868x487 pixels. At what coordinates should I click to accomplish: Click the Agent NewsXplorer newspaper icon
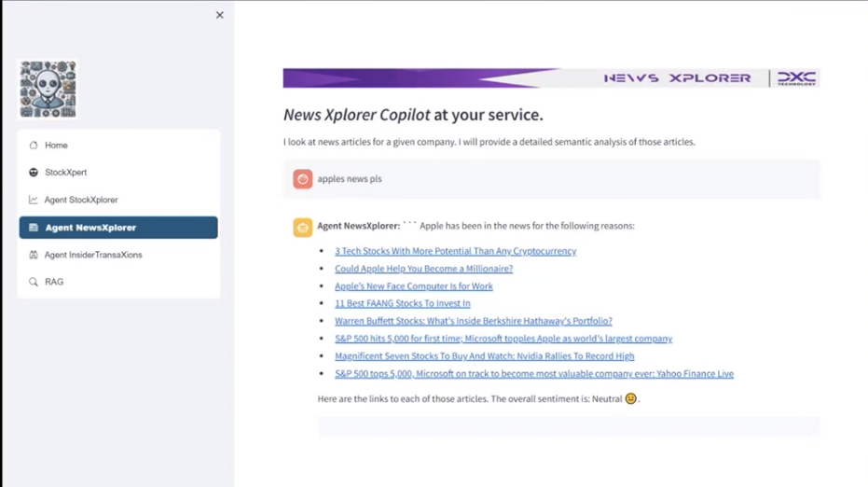coord(34,227)
